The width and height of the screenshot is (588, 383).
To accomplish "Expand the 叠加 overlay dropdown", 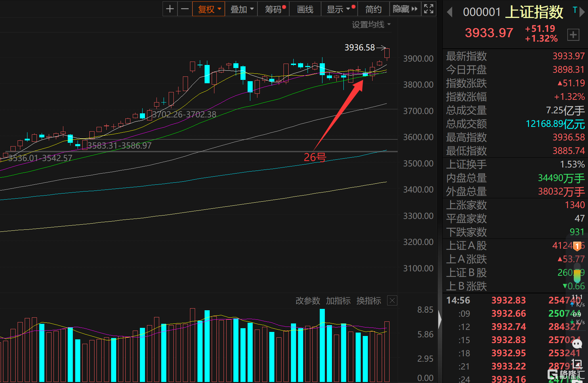I will pyautogui.click(x=241, y=9).
